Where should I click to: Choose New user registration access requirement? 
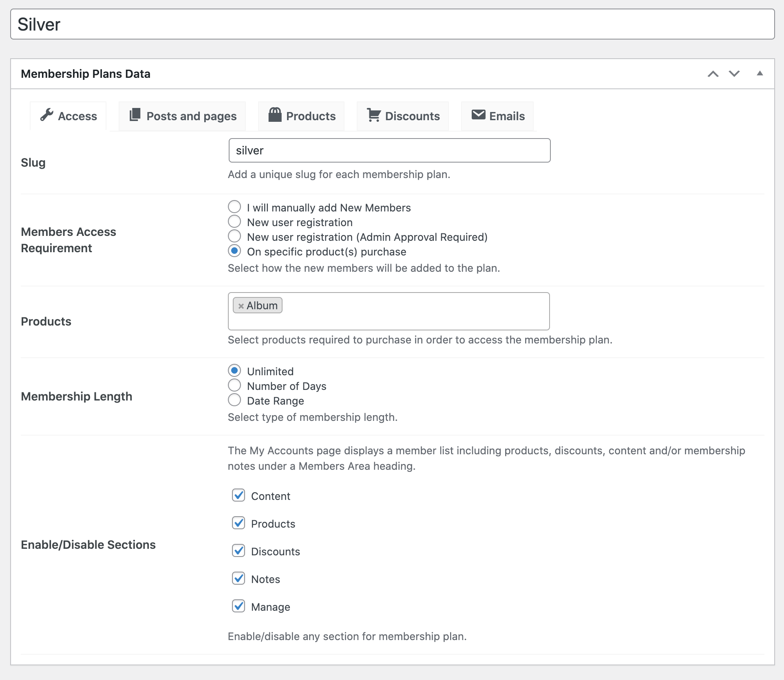pos(234,221)
